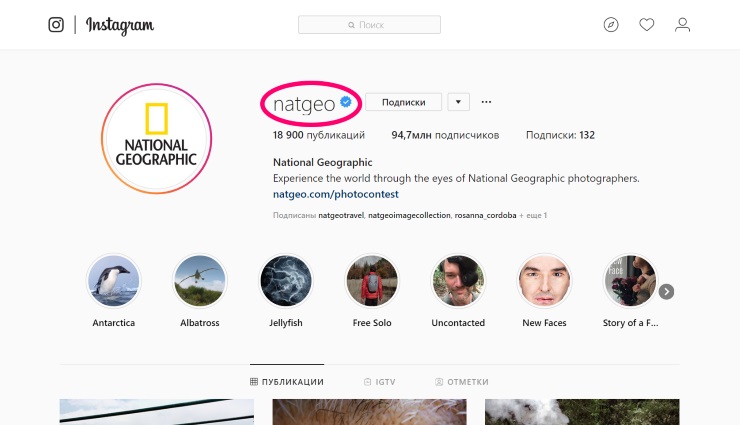The image size is (740, 425).
Task: Toggle the Подписки following button
Action: click(x=404, y=102)
